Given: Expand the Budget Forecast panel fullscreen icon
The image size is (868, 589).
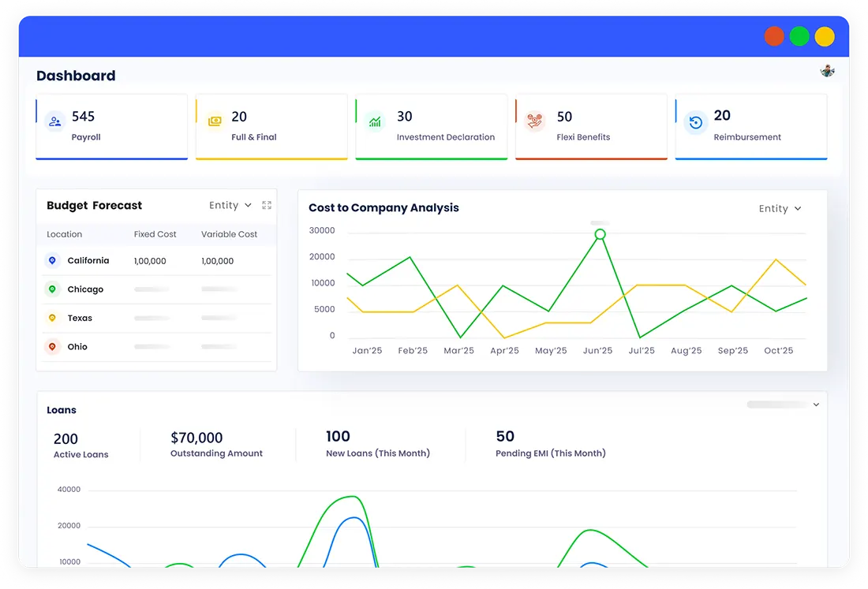Looking at the screenshot, I should tap(267, 205).
